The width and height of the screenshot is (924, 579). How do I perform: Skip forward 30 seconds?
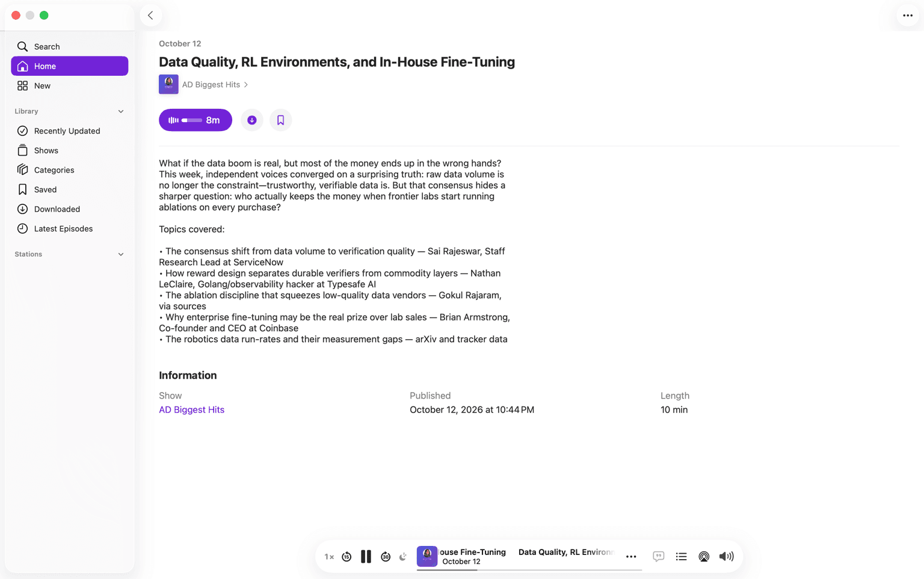[386, 557]
